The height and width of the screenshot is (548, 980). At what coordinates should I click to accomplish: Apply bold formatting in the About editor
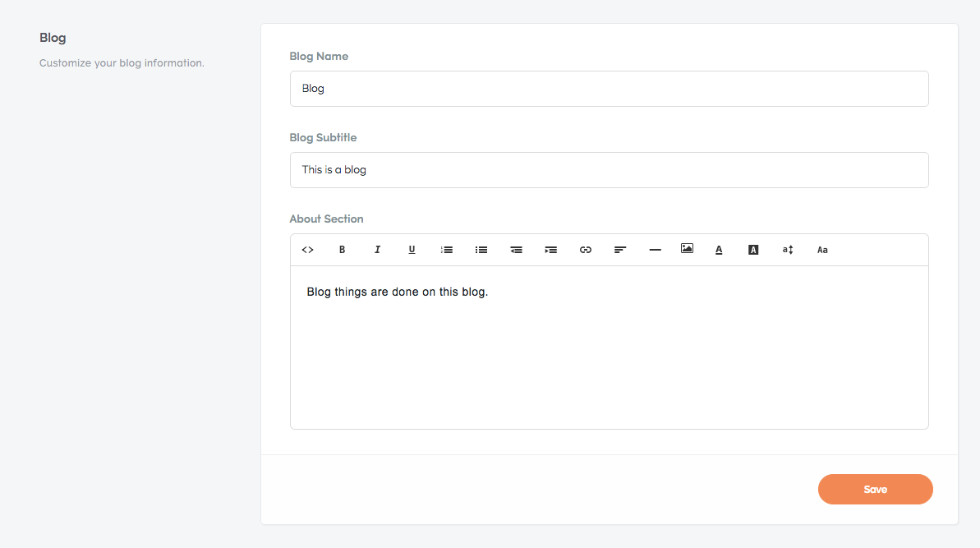[x=342, y=250]
